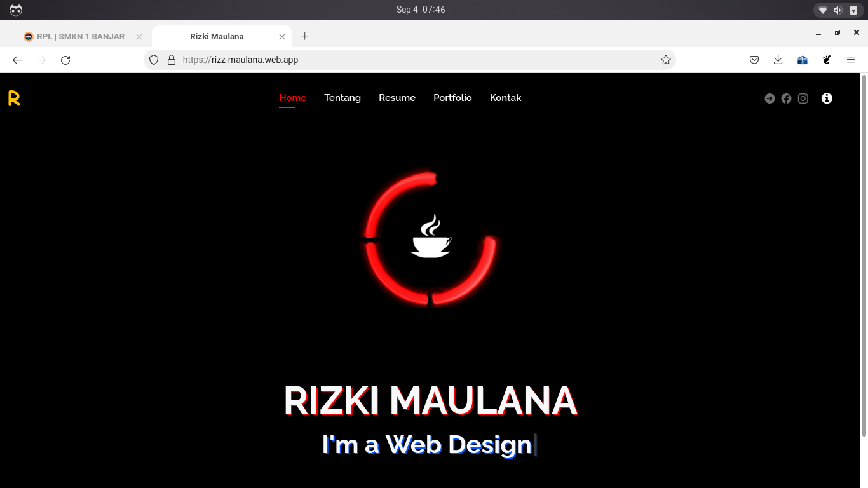Bookmark this page with the star icon
This screenshot has width=868, height=488.
tap(665, 60)
